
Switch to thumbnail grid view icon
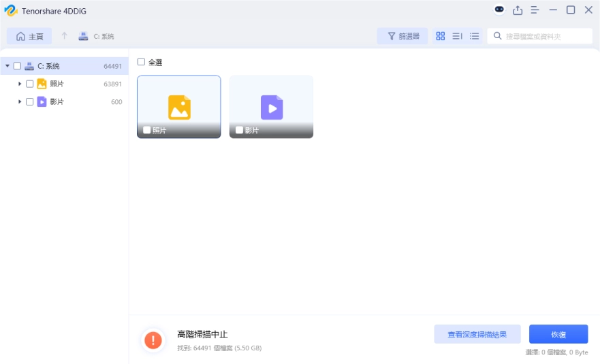tap(441, 36)
